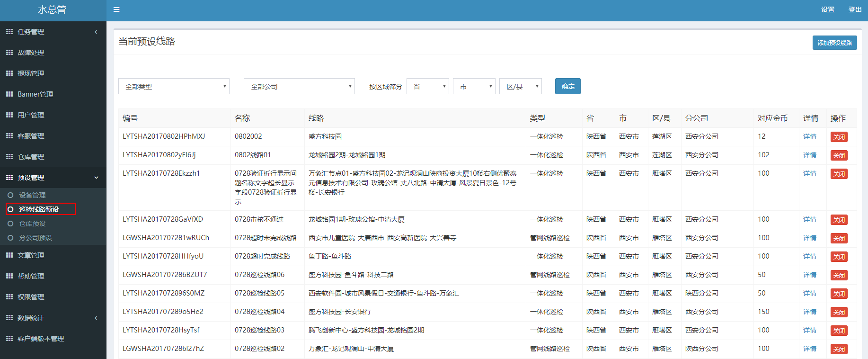Expand the 任务管理 submenu chevron
This screenshot has width=868, height=359.
click(x=96, y=32)
